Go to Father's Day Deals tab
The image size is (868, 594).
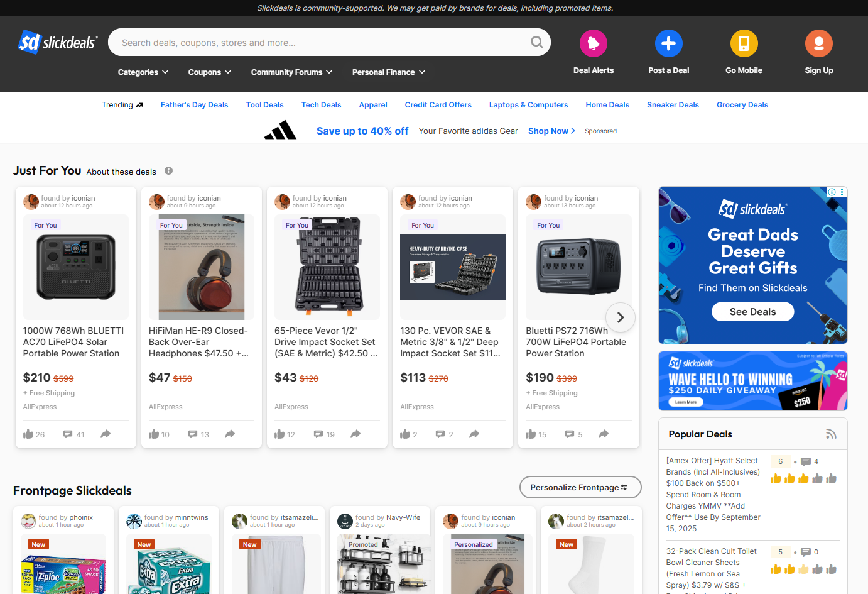click(x=194, y=105)
